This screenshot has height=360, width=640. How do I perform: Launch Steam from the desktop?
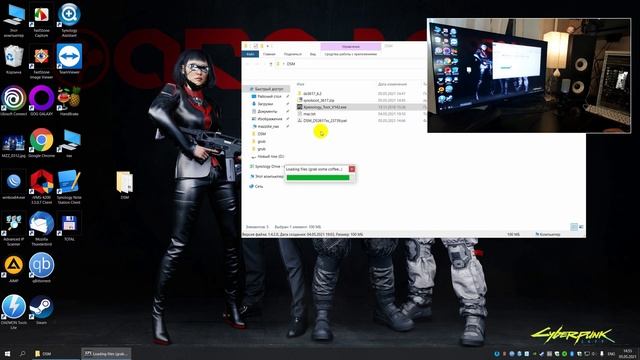click(41, 310)
